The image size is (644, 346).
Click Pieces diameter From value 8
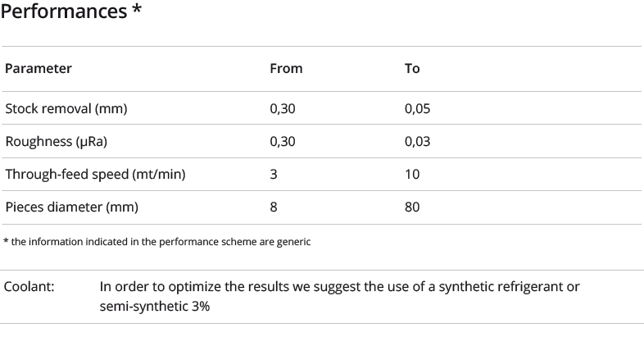point(274,207)
